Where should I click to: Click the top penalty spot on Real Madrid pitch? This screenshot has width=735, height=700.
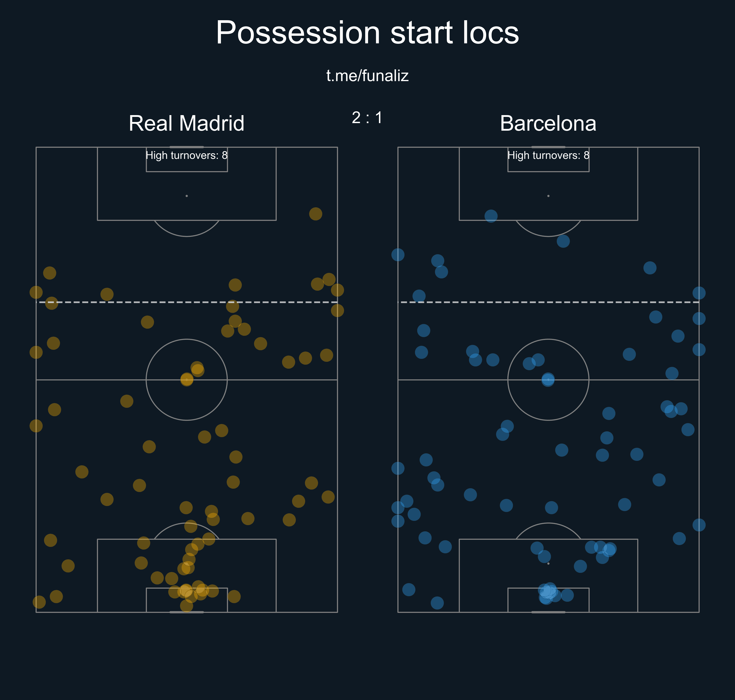pos(186,196)
